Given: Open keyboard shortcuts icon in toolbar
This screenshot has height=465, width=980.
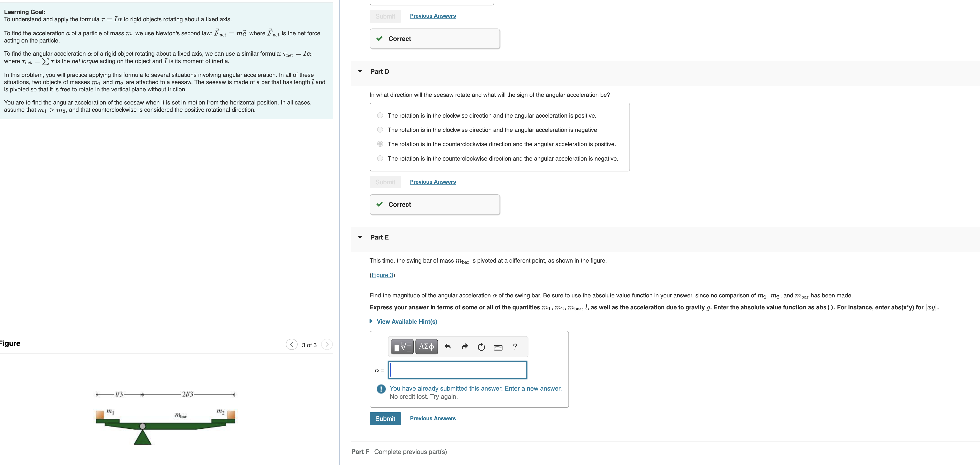Looking at the screenshot, I should 498,347.
